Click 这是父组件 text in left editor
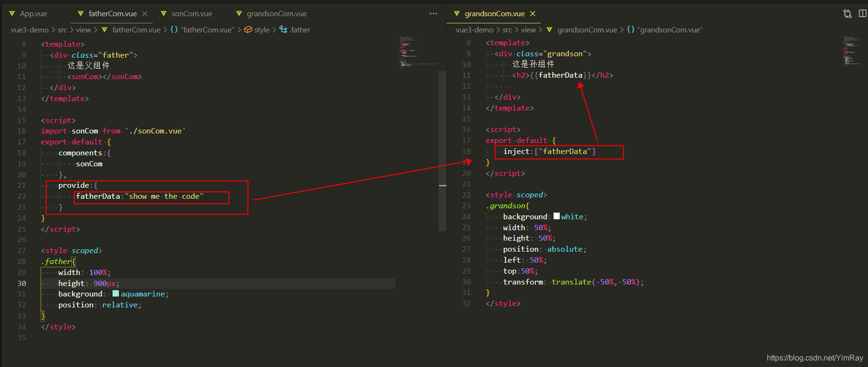The image size is (868, 367). (x=88, y=65)
